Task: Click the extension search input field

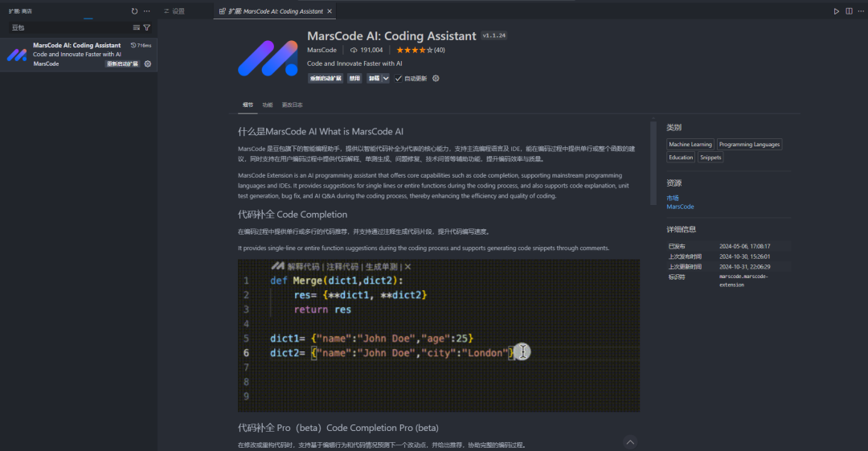Action: click(68, 27)
